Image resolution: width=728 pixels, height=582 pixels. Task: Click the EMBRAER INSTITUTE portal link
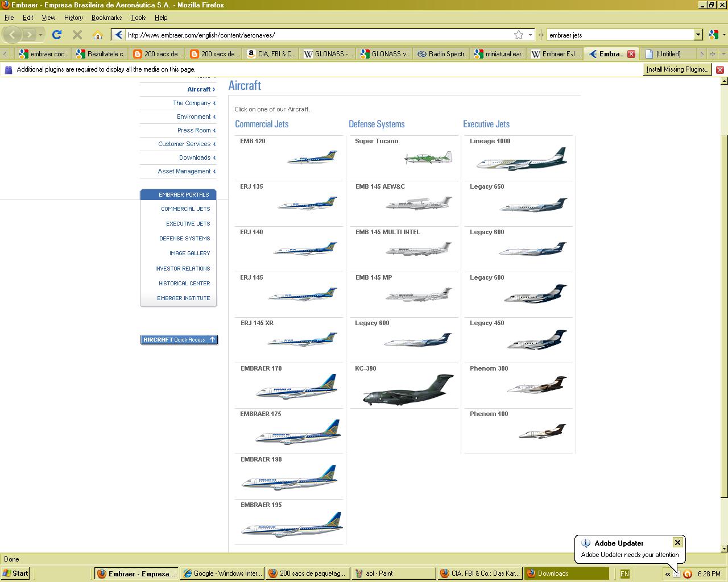[x=184, y=298]
